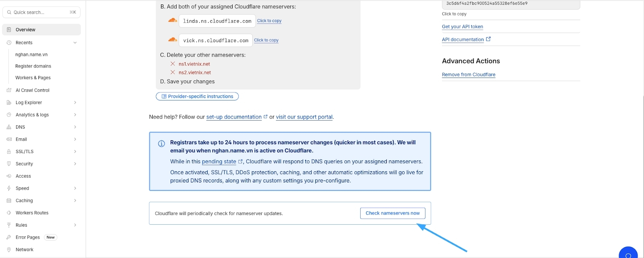This screenshot has height=258, width=644.
Task: Click the Network location icon
Action: point(9,250)
